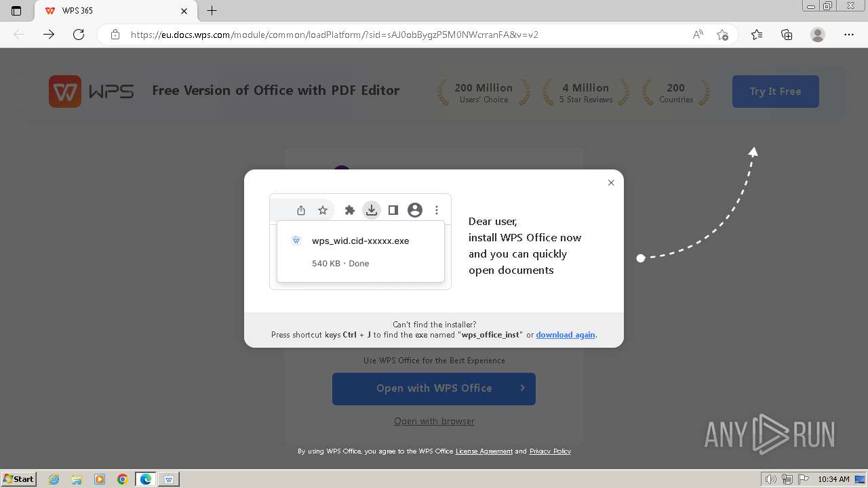Click the side panel icon in illustration

coord(393,210)
